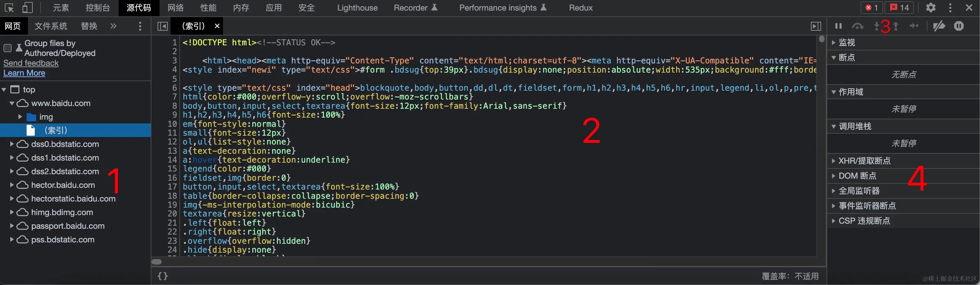The image size is (980, 285).
Task: Select the (索引) file in tree
Action: coord(75,131)
